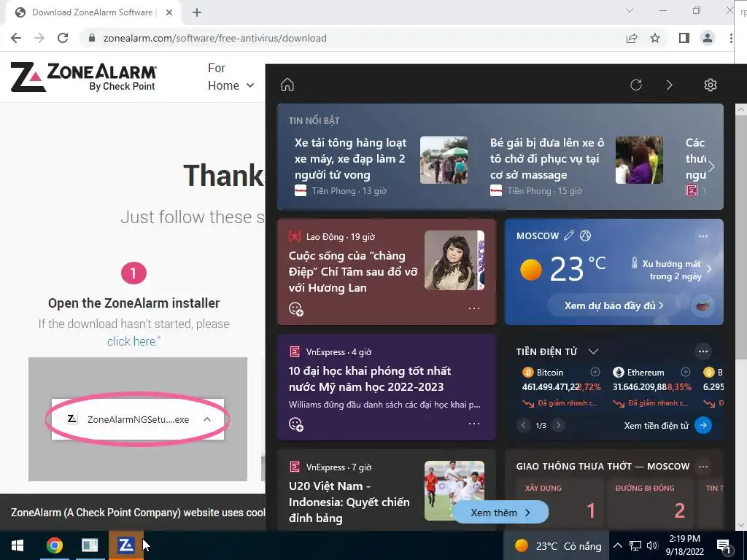747x560 pixels.
Task: Click the taskbar weather widget
Action: click(x=558, y=545)
